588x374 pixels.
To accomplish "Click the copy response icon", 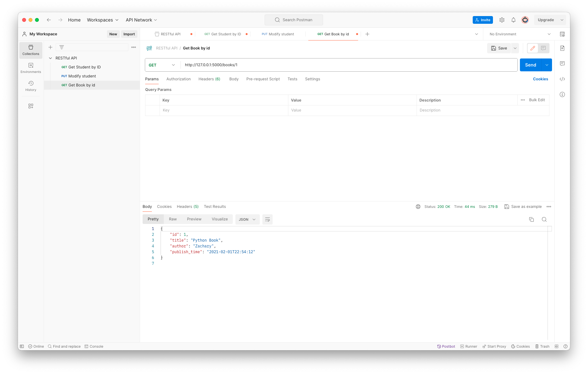I will point(531,219).
